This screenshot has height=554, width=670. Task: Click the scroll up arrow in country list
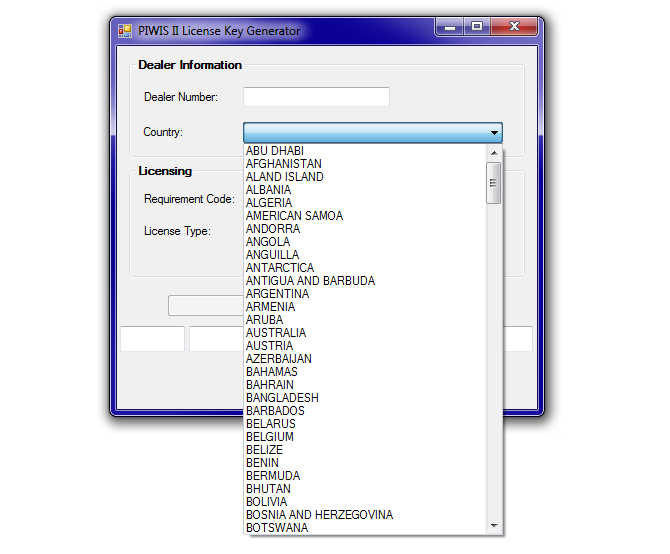[x=494, y=153]
